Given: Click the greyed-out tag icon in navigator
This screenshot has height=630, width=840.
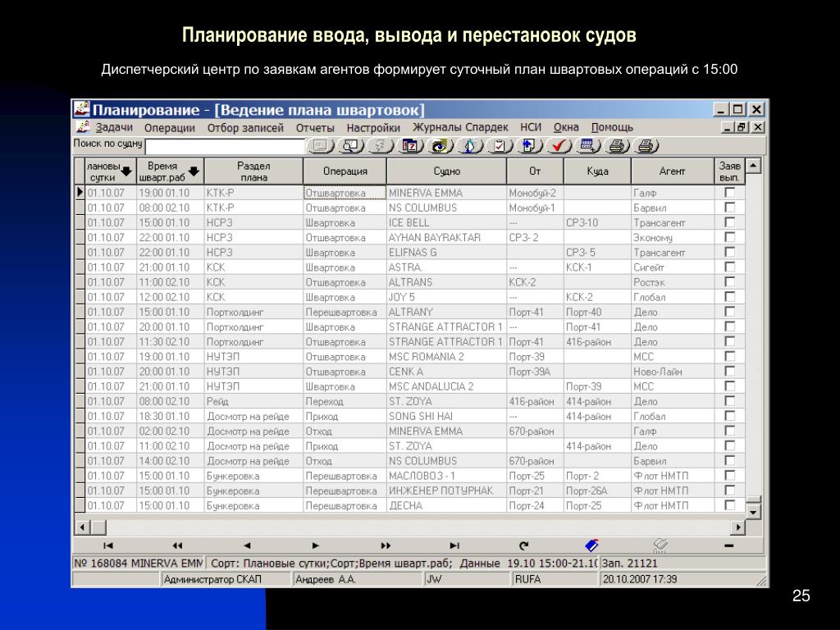Looking at the screenshot, I should point(660,546).
